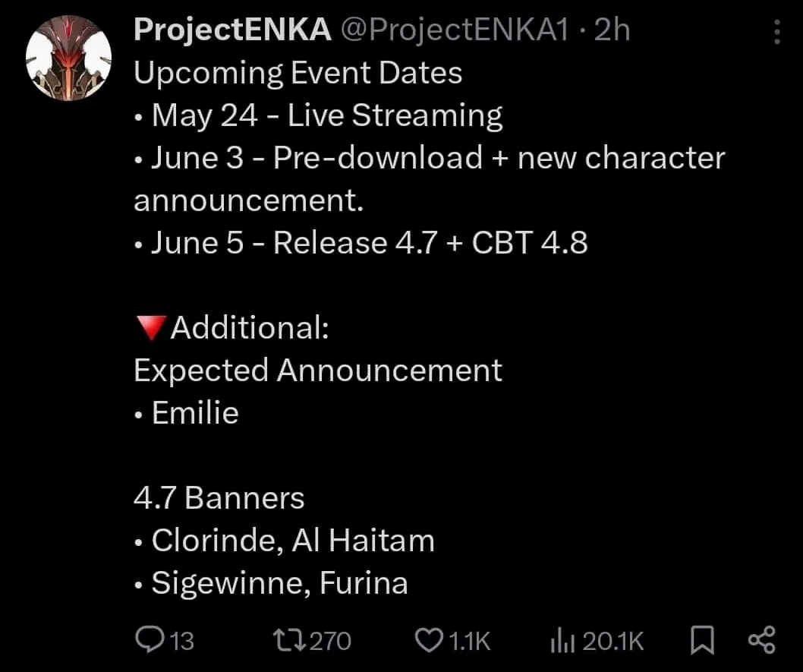The width and height of the screenshot is (803, 672).
Task: Click the ProjectENKA display name
Action: click(x=232, y=30)
